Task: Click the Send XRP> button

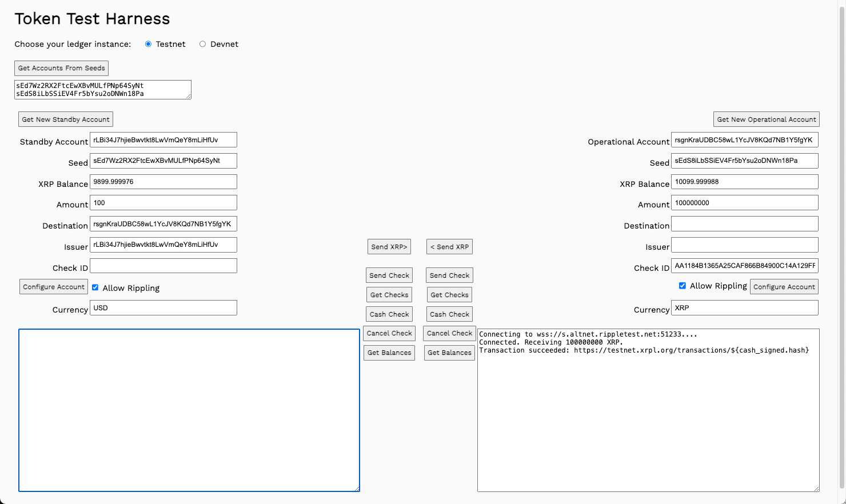Action: [x=389, y=247]
